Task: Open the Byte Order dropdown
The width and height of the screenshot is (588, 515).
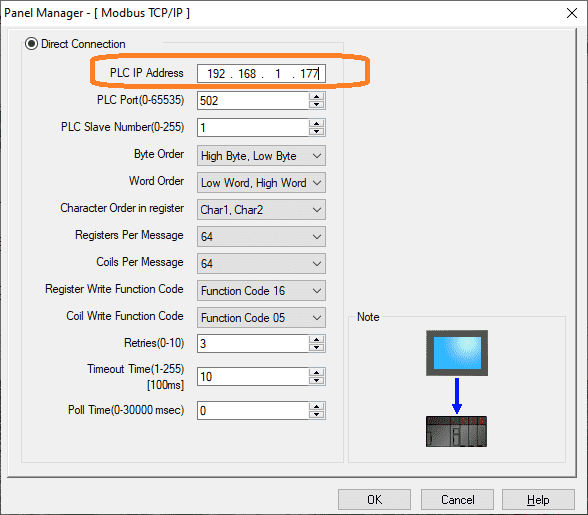Action: point(261,156)
